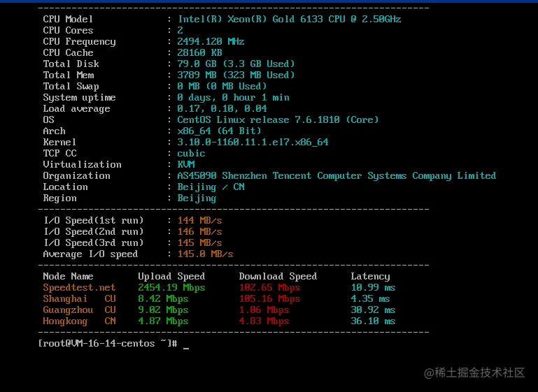Select Shanghai download speed 105.16 Mbps
The image size is (538, 392).
269,298
